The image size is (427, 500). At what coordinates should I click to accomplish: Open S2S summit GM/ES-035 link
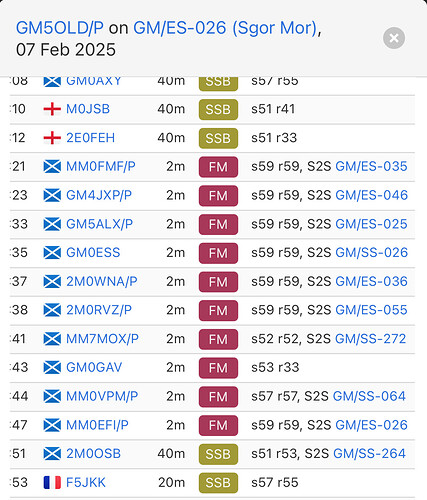(x=371, y=166)
